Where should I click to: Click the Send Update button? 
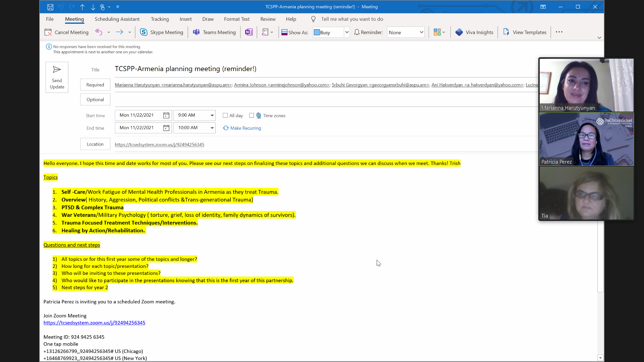tap(57, 77)
